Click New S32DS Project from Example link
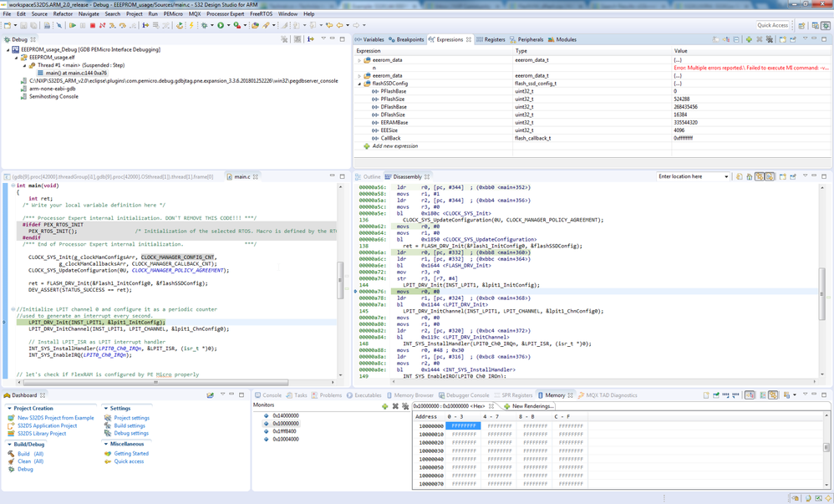This screenshot has width=834, height=504. point(55,418)
